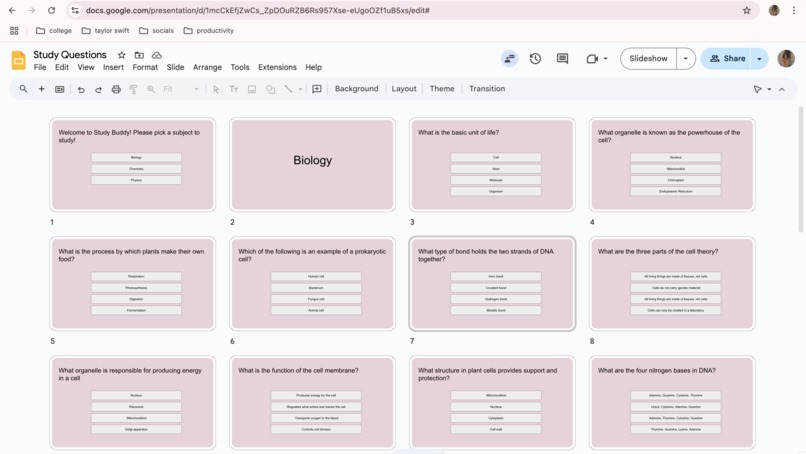Open the Transition panel
The width and height of the screenshot is (806, 454).
(x=487, y=88)
